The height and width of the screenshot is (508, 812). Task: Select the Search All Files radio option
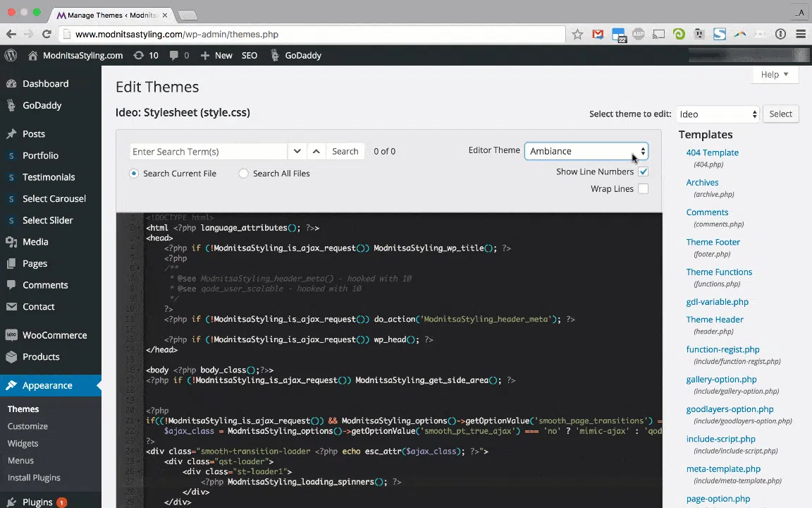[x=243, y=174]
